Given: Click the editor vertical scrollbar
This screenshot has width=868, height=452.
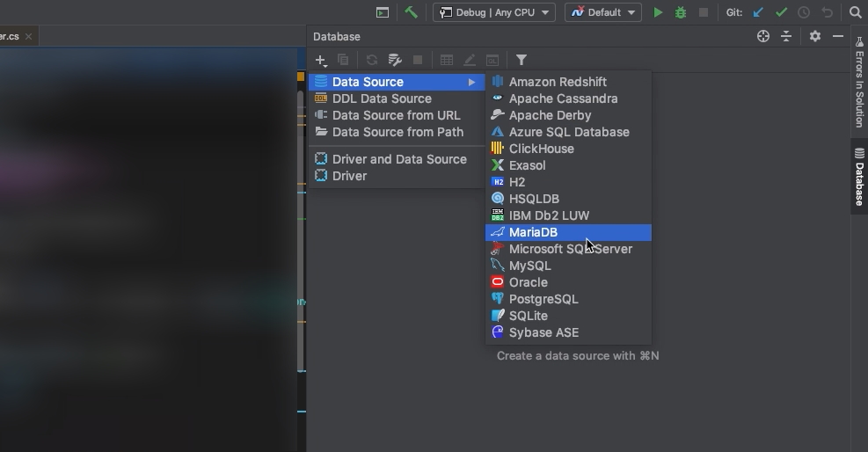Looking at the screenshot, I should [x=301, y=232].
